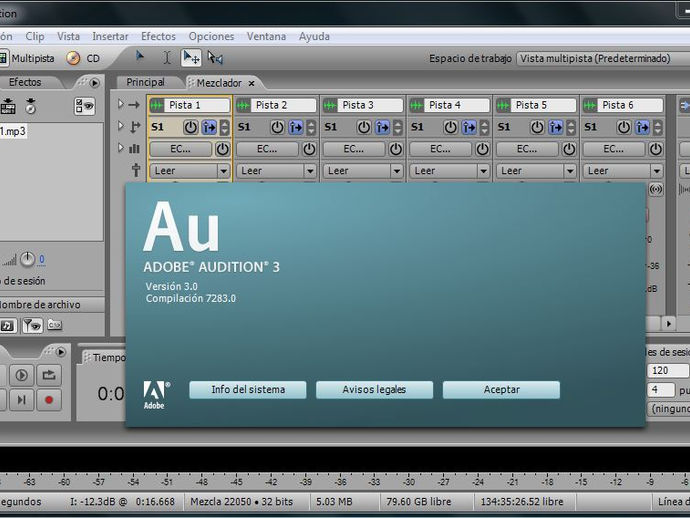Click the second effects icon in Efectos panel
The image size is (690, 518).
(30, 106)
